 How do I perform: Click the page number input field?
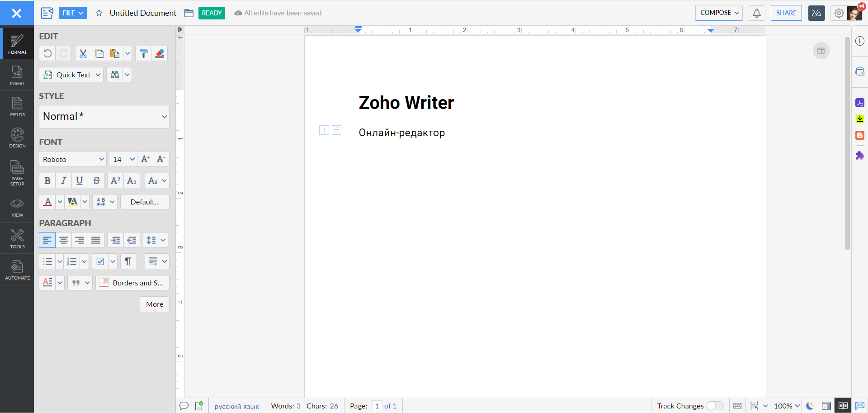[377, 406]
